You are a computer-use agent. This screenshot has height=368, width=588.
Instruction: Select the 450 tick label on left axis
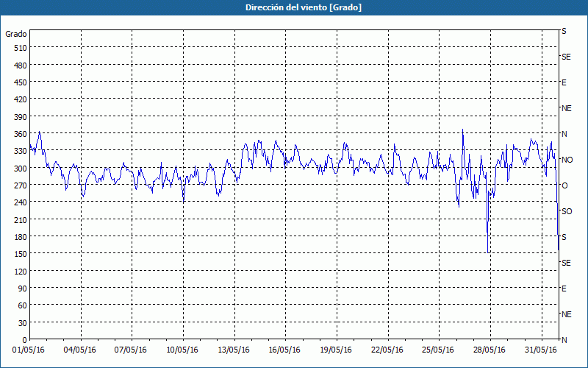click(21, 82)
